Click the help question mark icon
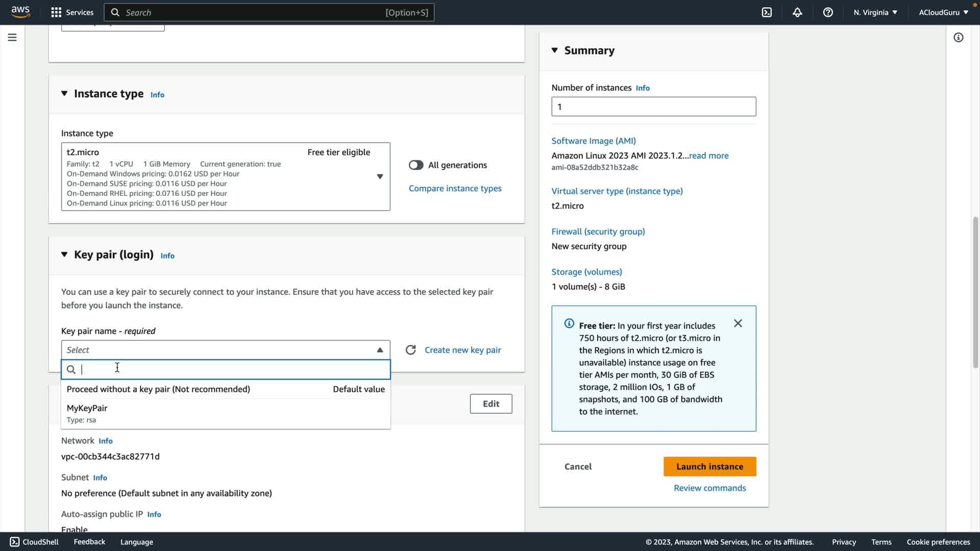This screenshot has height=551, width=980. click(828, 12)
